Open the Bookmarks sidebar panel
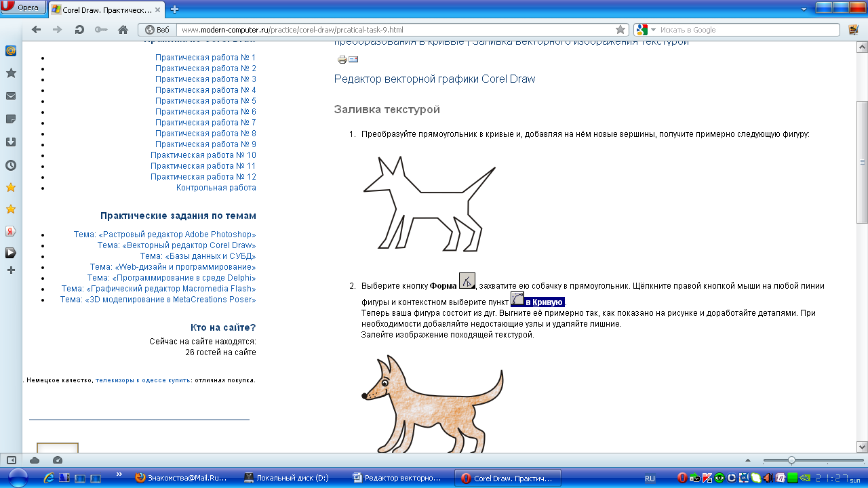Image resolution: width=868 pixels, height=488 pixels. click(x=11, y=73)
